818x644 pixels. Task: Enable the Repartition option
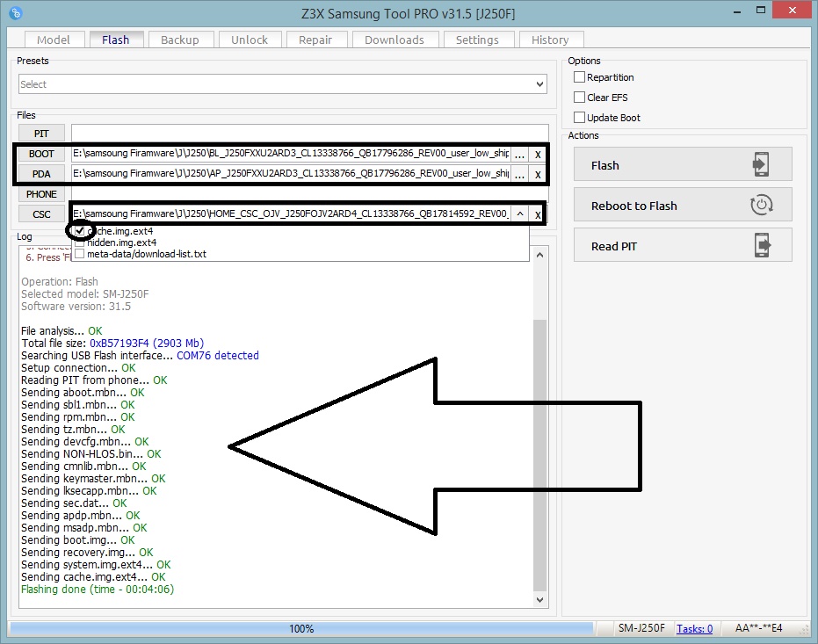(579, 77)
